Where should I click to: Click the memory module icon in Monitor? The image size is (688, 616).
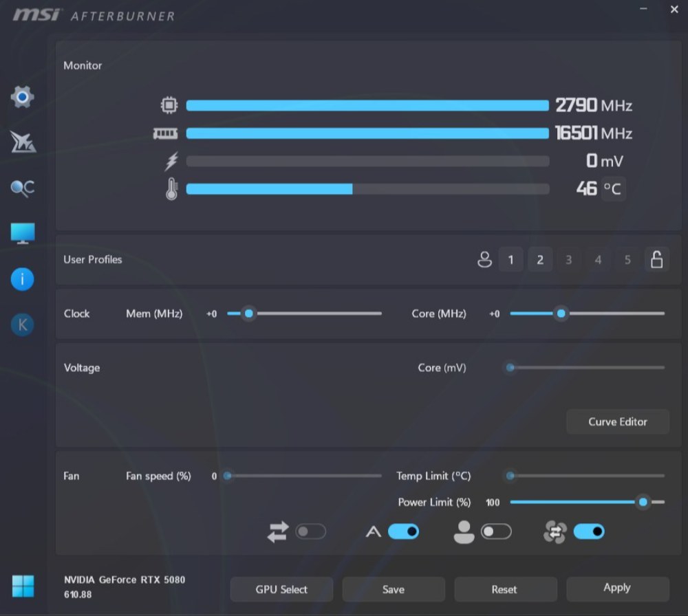[x=165, y=133]
